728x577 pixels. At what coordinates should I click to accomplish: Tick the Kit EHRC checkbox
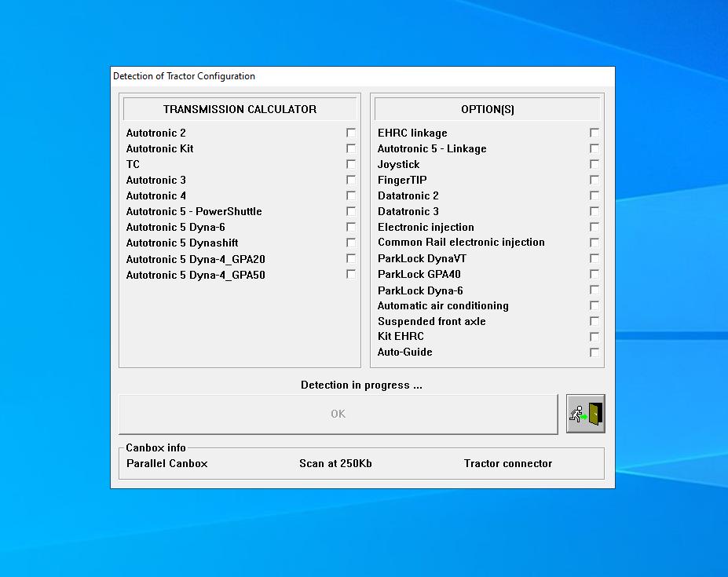(x=594, y=337)
